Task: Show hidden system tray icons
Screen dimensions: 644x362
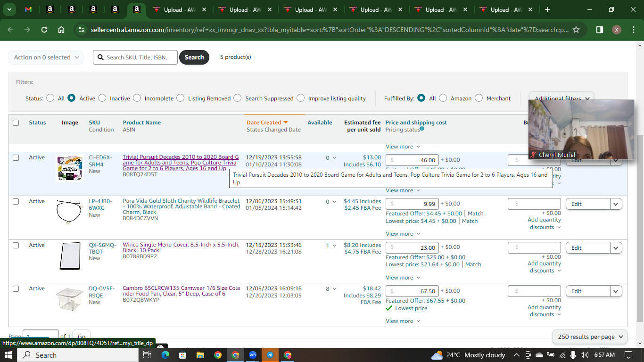Action: (x=517, y=355)
